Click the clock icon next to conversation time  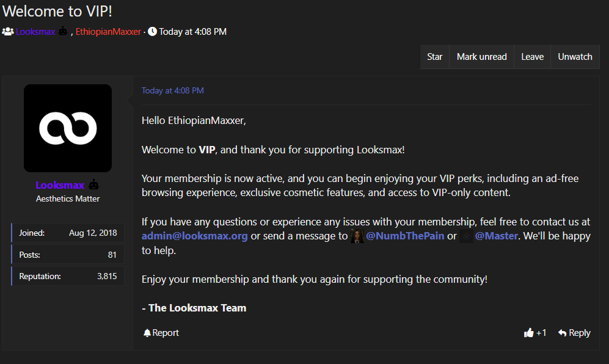click(x=152, y=32)
